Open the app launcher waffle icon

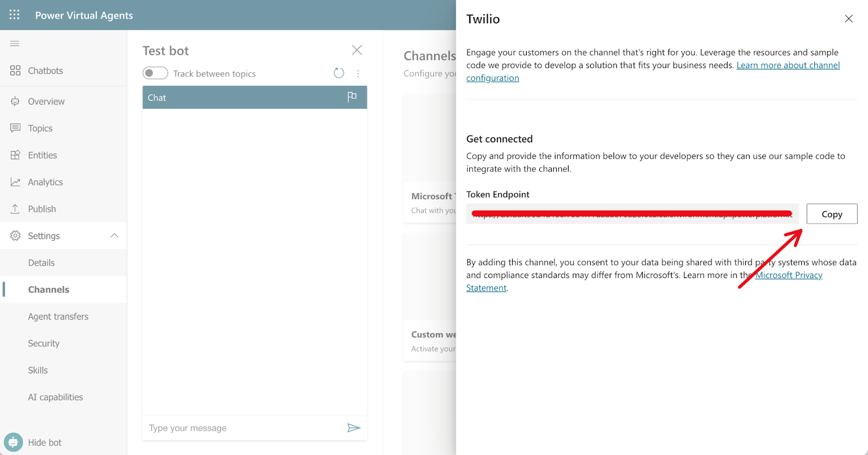(15, 15)
